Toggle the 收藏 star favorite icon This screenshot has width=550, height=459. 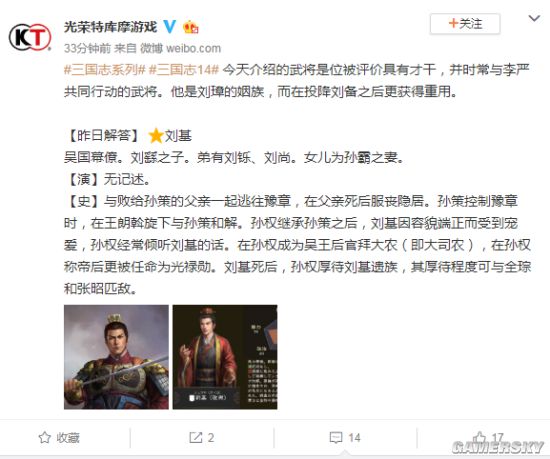(x=45, y=437)
